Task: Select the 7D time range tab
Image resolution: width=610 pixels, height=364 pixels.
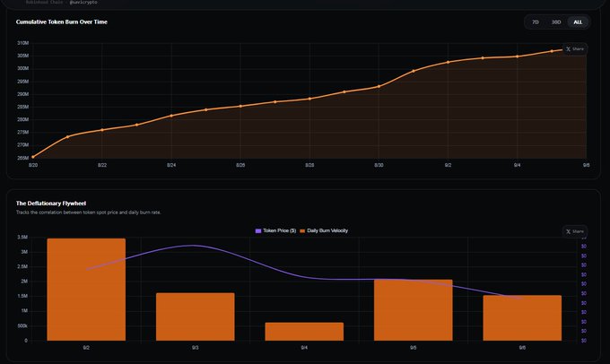Action: pos(536,22)
